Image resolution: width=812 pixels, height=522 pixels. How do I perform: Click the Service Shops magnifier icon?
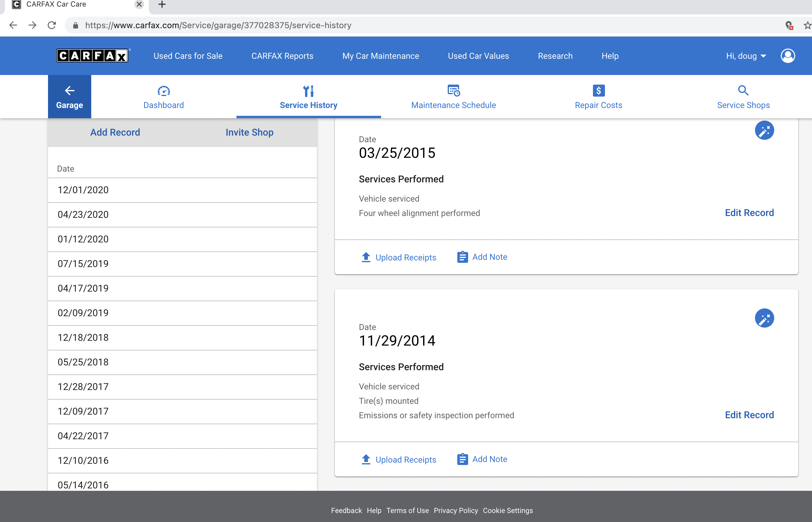click(x=743, y=90)
